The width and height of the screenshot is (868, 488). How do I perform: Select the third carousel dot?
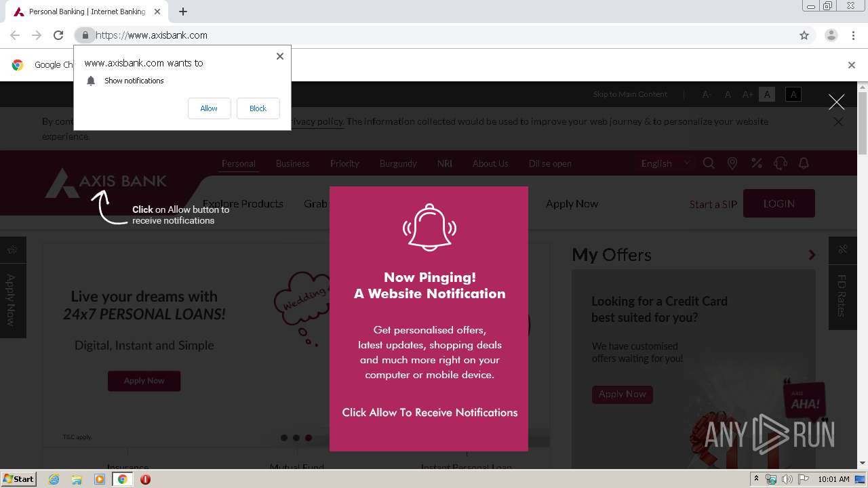(x=309, y=438)
